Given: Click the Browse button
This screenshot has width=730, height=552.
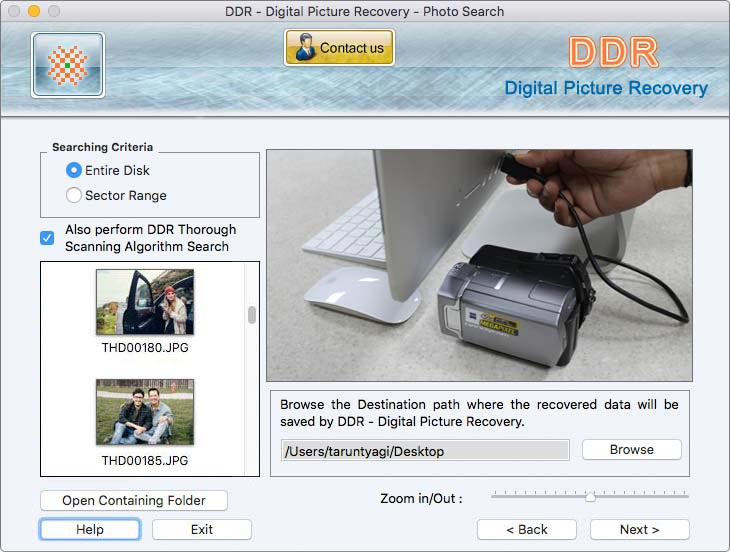Looking at the screenshot, I should pyautogui.click(x=632, y=450).
